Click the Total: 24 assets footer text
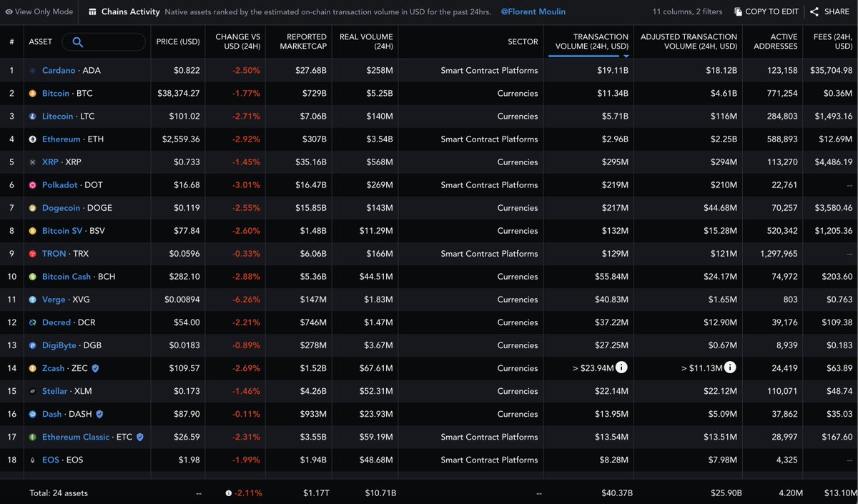Screen dimensions: 858x504 (59, 493)
